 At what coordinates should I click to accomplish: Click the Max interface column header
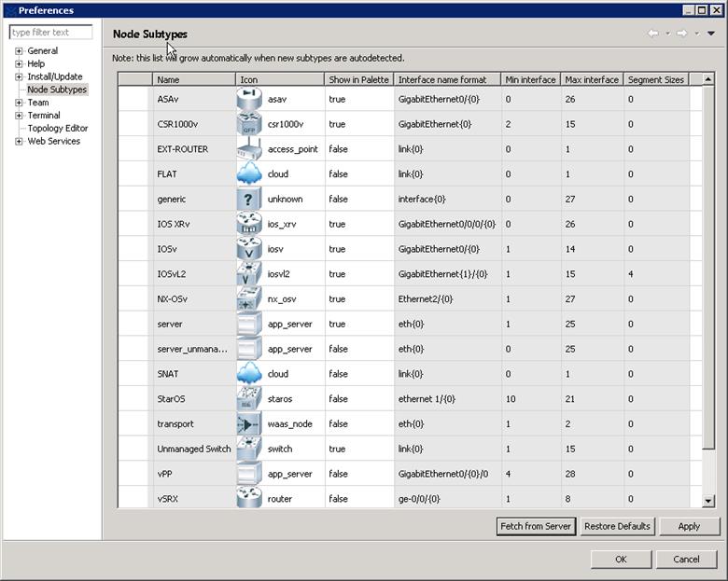coord(592,79)
